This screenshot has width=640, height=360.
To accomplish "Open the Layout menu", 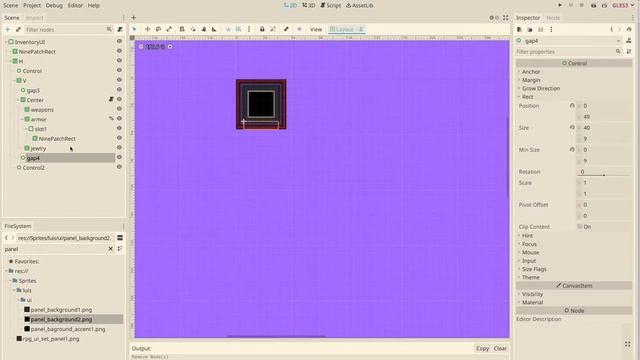I will pyautogui.click(x=347, y=29).
